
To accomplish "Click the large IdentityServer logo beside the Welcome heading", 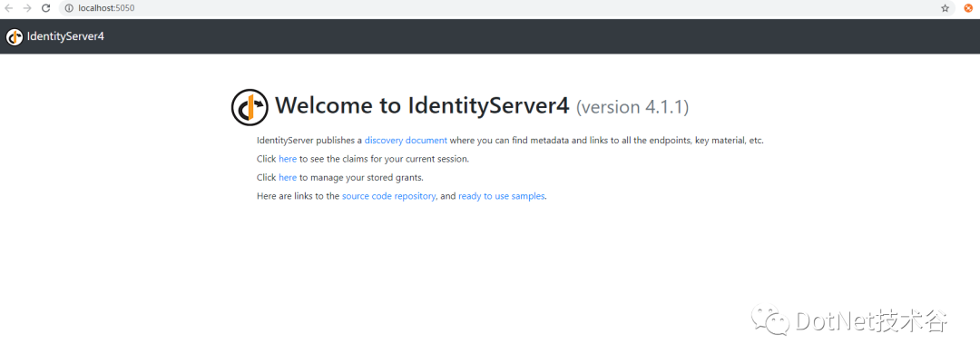I will [x=250, y=108].
